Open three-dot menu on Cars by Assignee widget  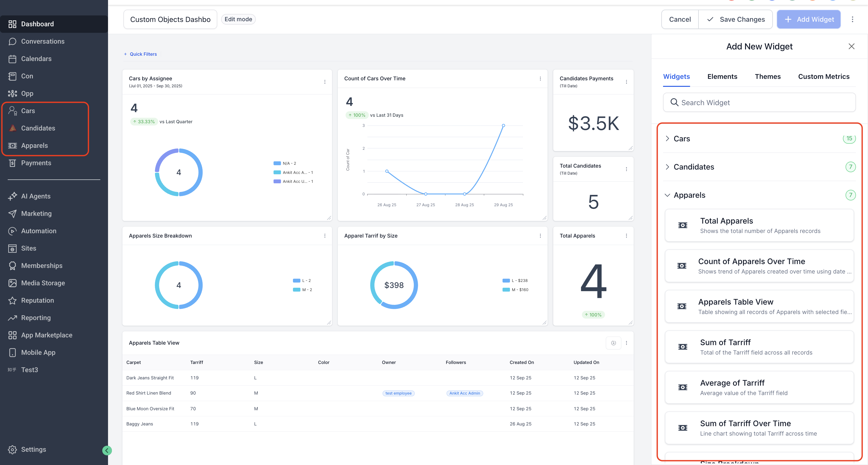click(325, 82)
